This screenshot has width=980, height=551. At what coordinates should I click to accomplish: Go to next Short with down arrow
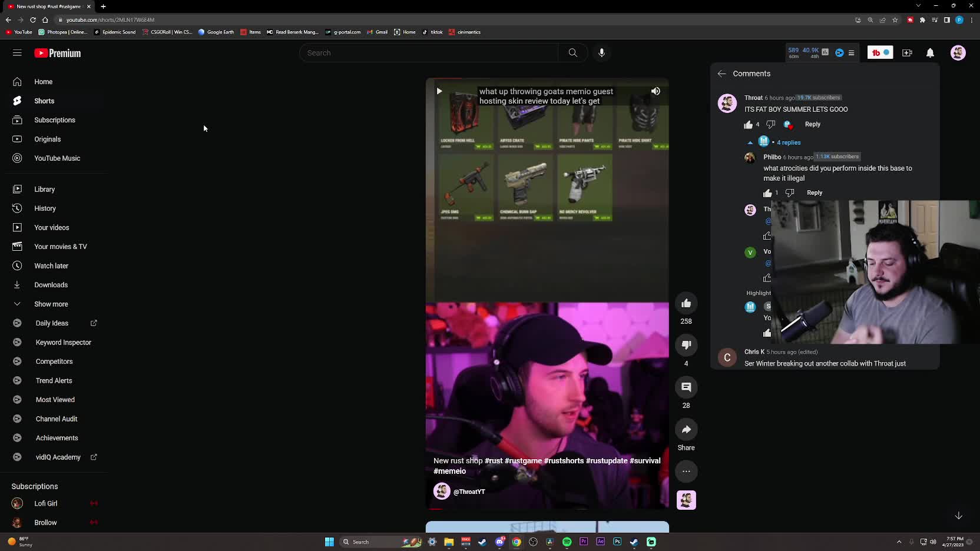958,516
